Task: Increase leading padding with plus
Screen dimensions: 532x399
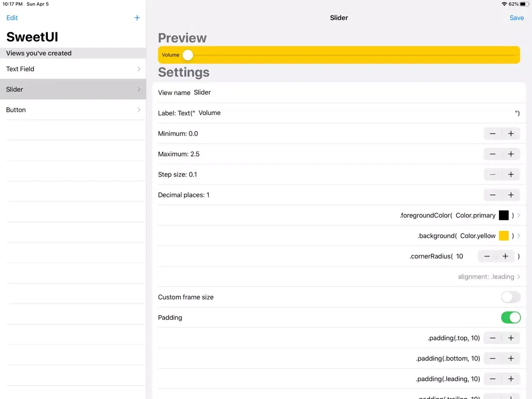Action: [511, 379]
